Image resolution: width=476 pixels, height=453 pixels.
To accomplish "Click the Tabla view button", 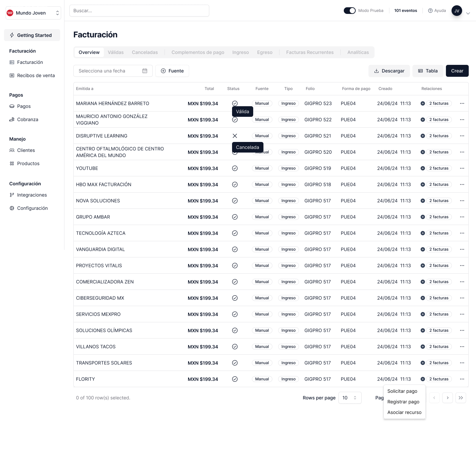I will coord(428,71).
